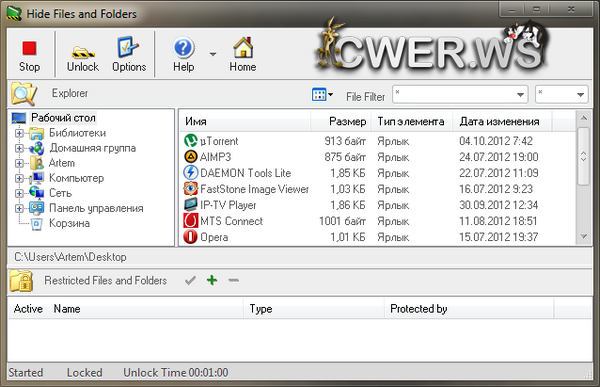The height and width of the screenshot is (387, 600).
Task: Go to the Home page
Action: (x=243, y=55)
